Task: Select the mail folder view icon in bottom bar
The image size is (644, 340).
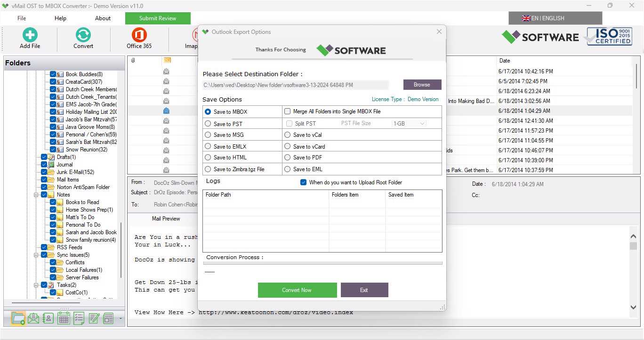Action: click(x=18, y=318)
